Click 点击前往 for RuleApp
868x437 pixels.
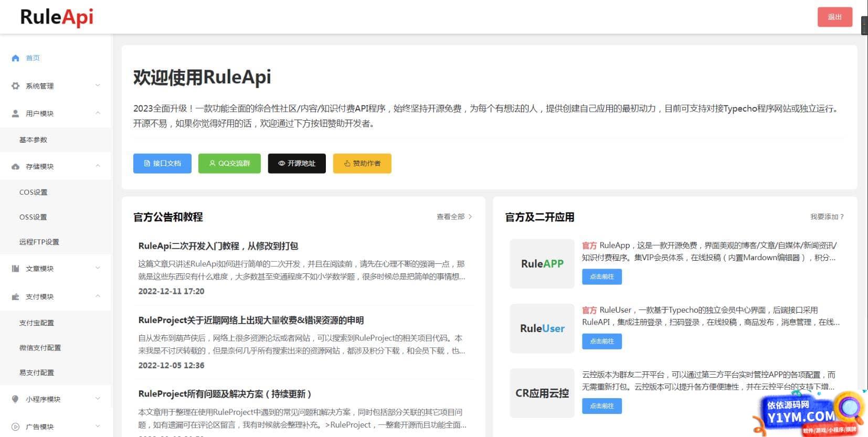tap(602, 276)
